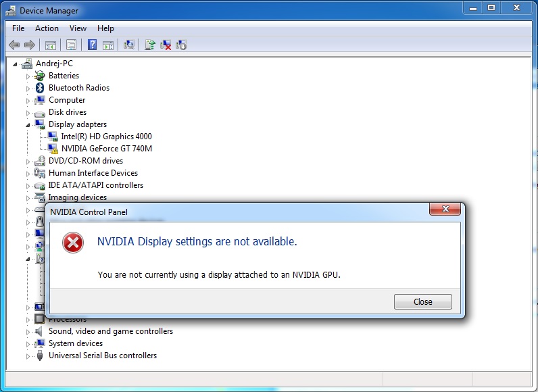Click Device Manager title bar icon

(x=11, y=11)
